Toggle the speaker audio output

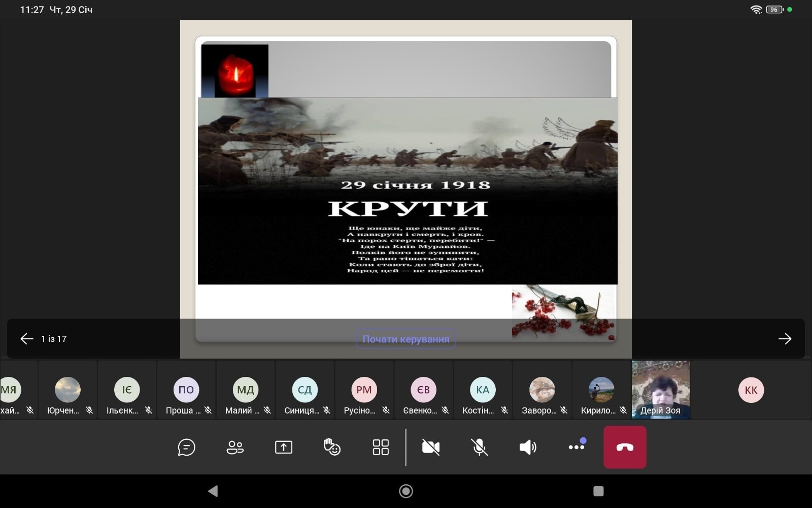[x=528, y=447]
